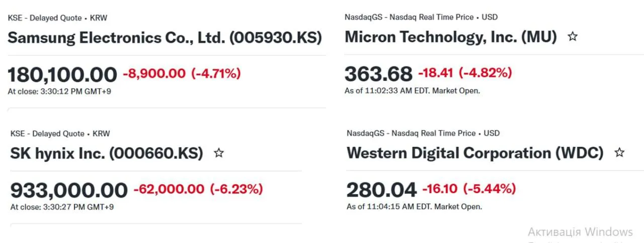
Task: Click the KSE Delayed Quote label above Samsung
Action: coord(57,18)
